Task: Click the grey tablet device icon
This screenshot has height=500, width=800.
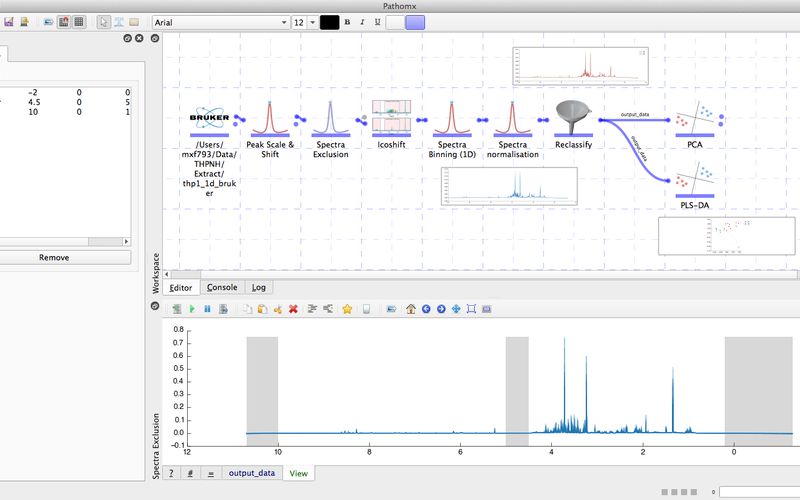Action: [x=366, y=309]
